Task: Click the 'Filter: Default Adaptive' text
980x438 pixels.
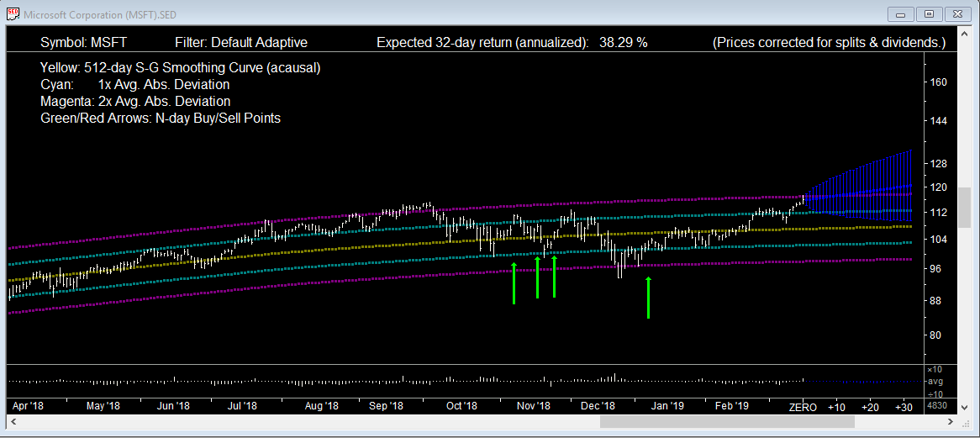Action: pyautogui.click(x=241, y=43)
